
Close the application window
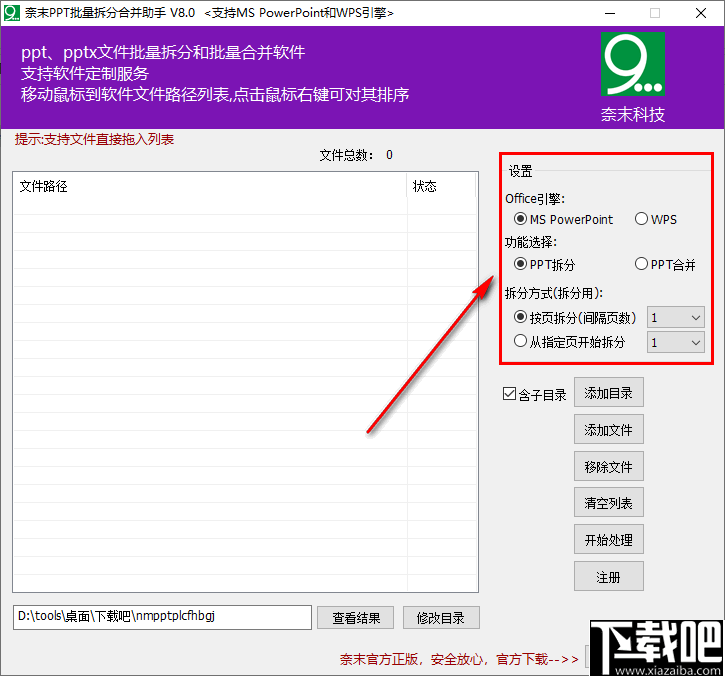(700, 13)
